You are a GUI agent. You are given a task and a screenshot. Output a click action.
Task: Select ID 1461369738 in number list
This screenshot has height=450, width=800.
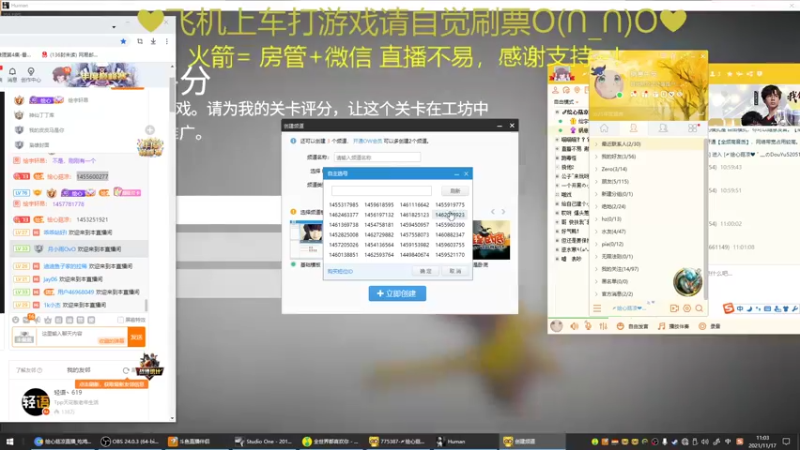click(x=343, y=224)
